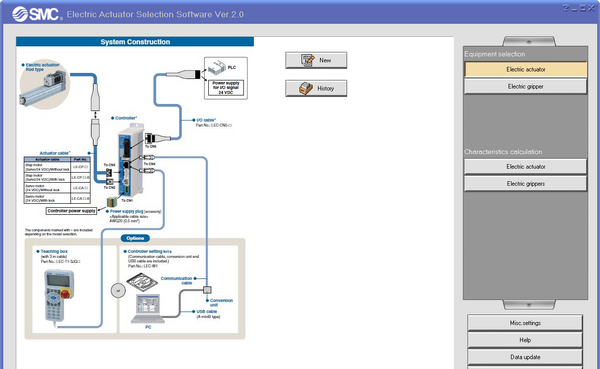Click the help question mark icon in the title bar
The width and height of the screenshot is (600, 369).
(565, 8)
